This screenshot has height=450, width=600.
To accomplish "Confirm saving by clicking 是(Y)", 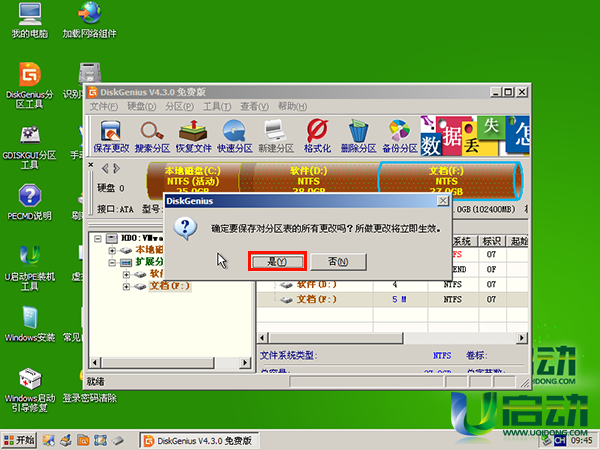I will [277, 261].
